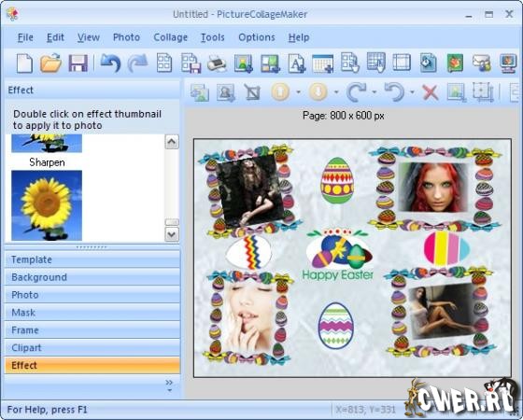Create a new blank collage
The image size is (523, 420).
[x=24, y=63]
